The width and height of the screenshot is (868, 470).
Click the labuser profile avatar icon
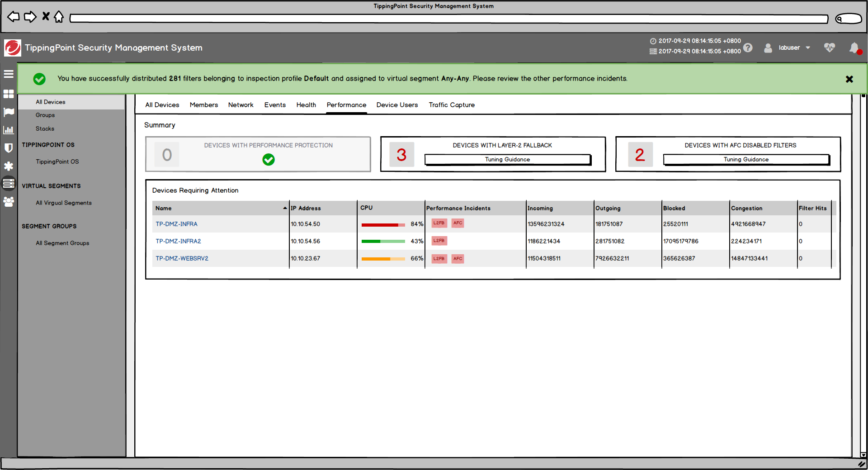pyautogui.click(x=768, y=47)
